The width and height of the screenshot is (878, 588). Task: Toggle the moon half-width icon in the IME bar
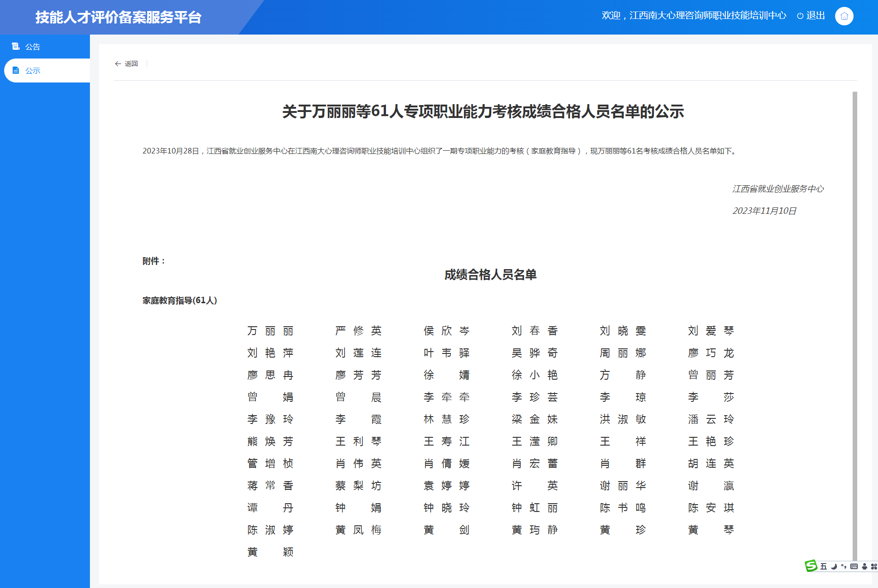click(x=834, y=566)
